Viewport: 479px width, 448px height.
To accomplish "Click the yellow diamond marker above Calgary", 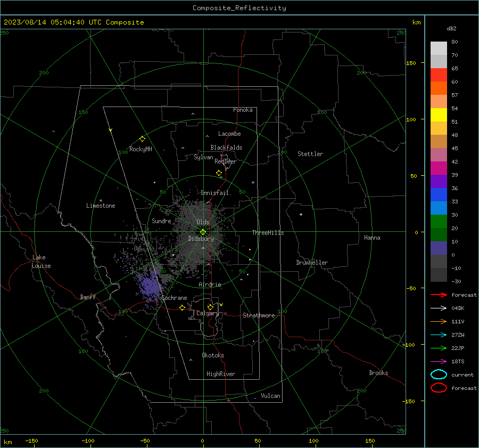I will tap(210, 307).
